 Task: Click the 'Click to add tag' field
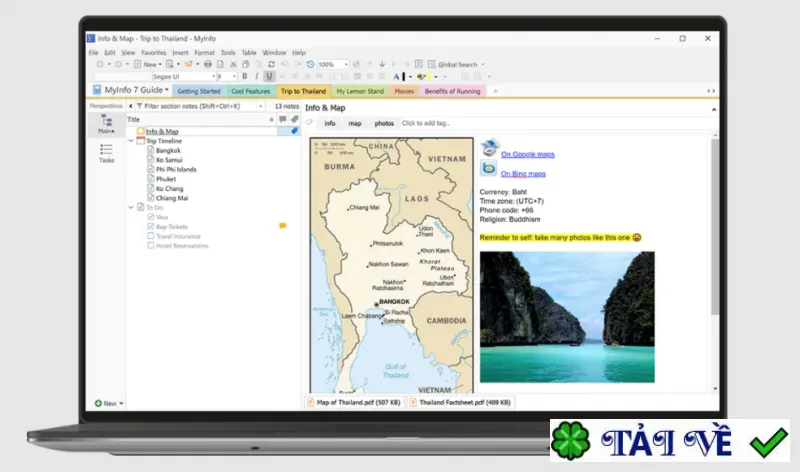pos(426,123)
